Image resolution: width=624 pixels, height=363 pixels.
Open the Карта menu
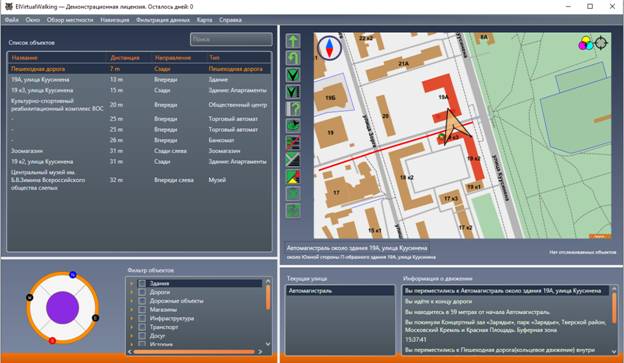click(205, 20)
